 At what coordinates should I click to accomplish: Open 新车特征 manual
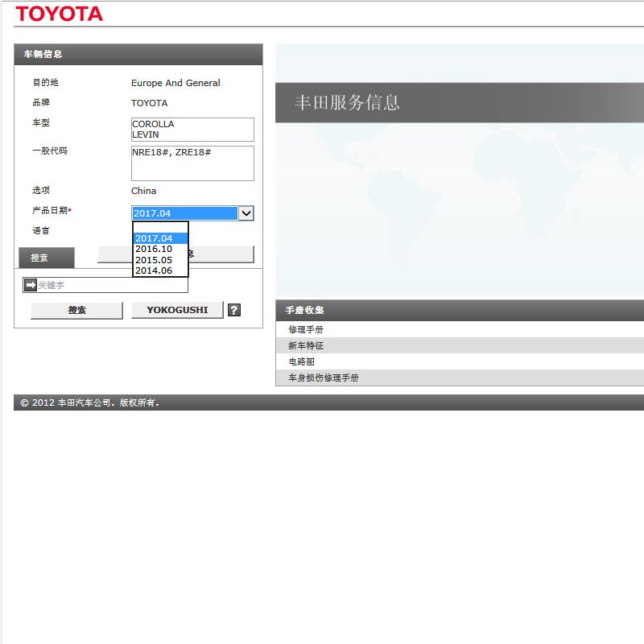coord(306,345)
